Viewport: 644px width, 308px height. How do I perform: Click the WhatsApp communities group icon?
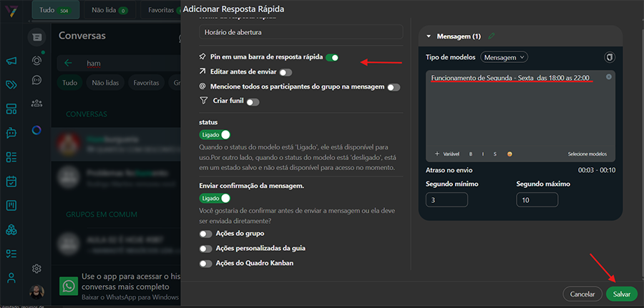click(36, 104)
